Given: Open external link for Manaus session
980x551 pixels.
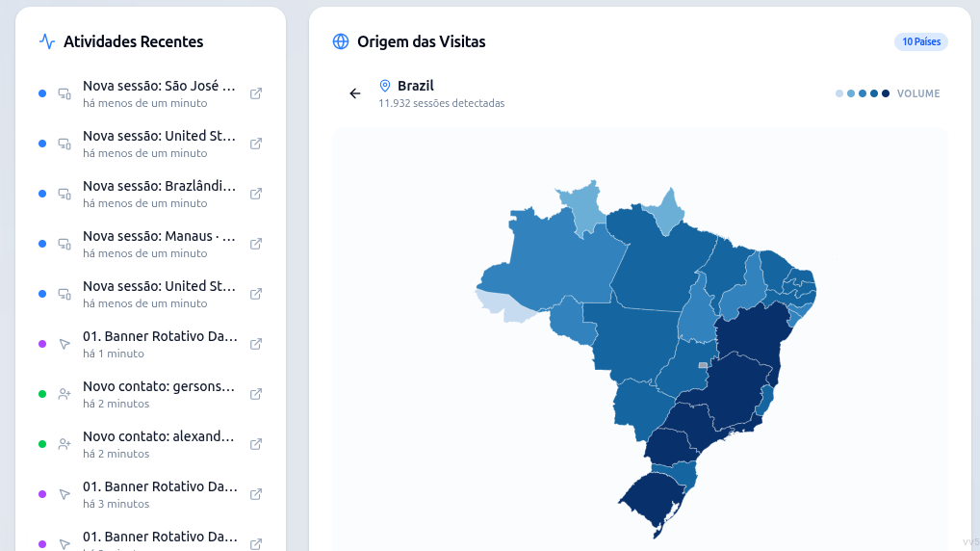Looking at the screenshot, I should coord(256,244).
